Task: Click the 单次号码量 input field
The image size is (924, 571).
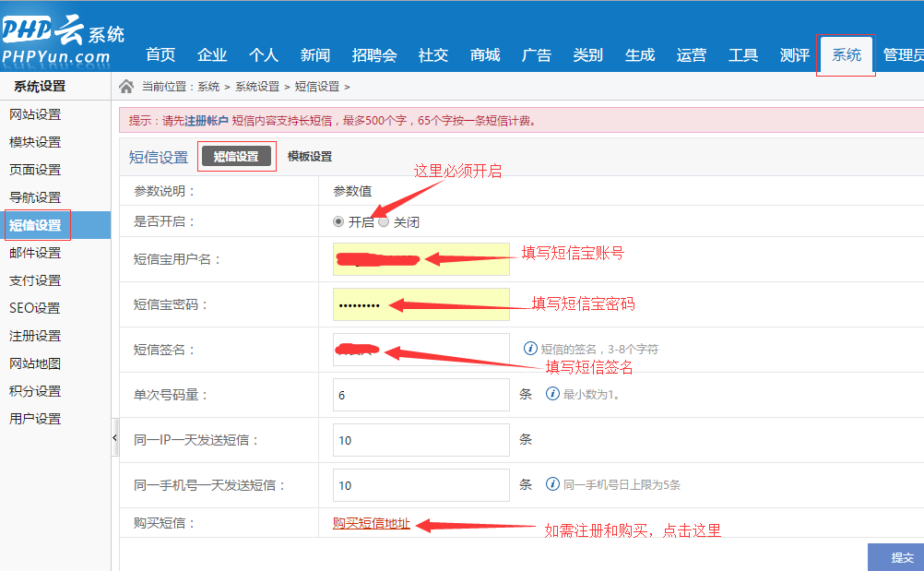Action: pyautogui.click(x=421, y=395)
